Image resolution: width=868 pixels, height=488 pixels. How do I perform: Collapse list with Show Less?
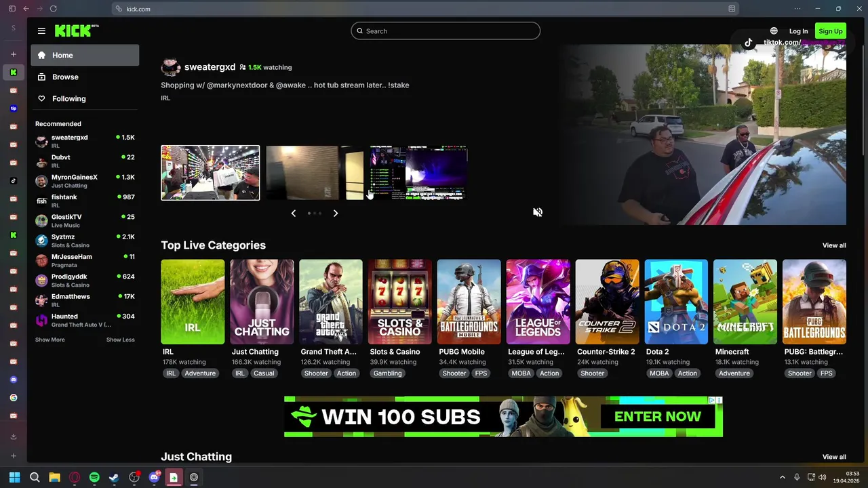(x=120, y=340)
